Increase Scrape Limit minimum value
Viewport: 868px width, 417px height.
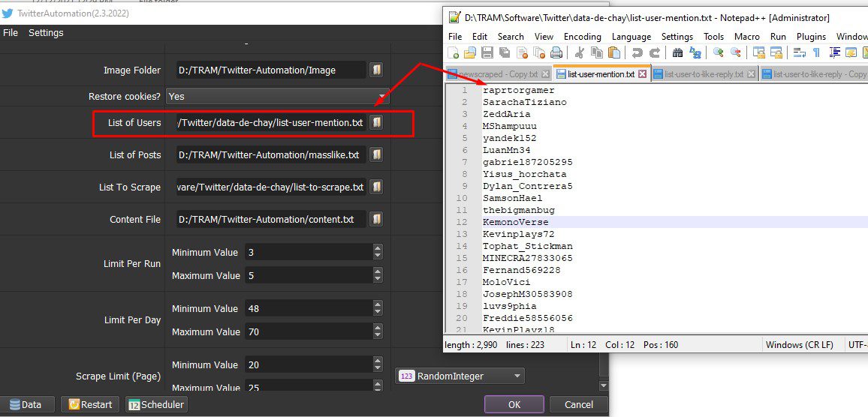(378, 361)
